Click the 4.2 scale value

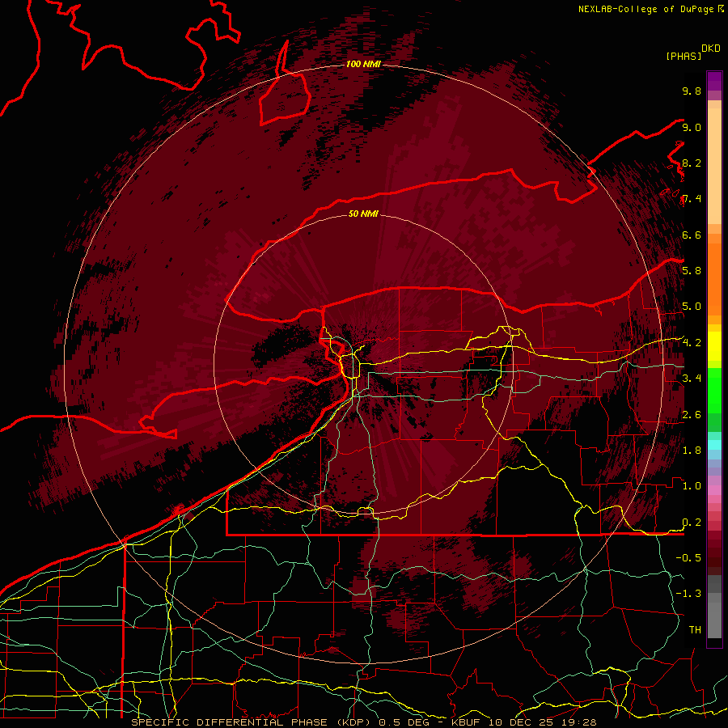click(692, 343)
